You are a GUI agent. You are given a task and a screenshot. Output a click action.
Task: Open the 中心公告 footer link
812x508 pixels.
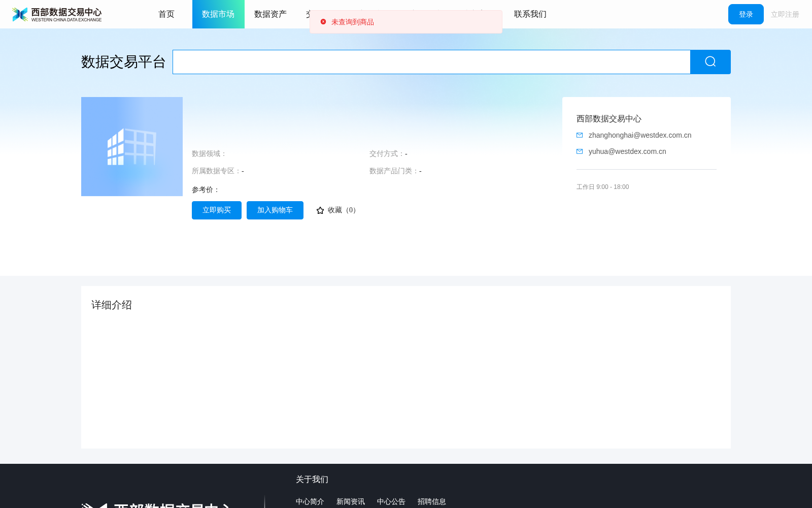(x=391, y=501)
